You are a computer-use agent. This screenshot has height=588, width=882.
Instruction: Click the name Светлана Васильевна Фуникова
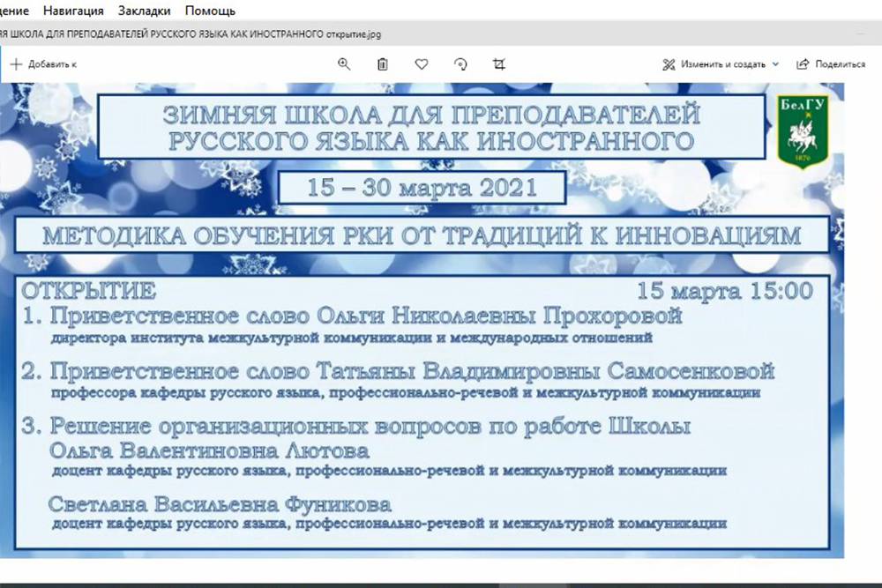pyautogui.click(x=220, y=505)
